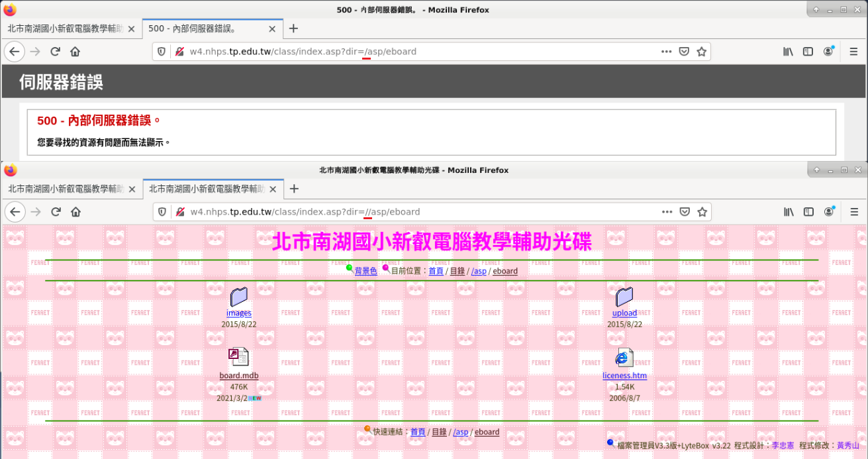Download the board.mdb file link

tap(239, 376)
